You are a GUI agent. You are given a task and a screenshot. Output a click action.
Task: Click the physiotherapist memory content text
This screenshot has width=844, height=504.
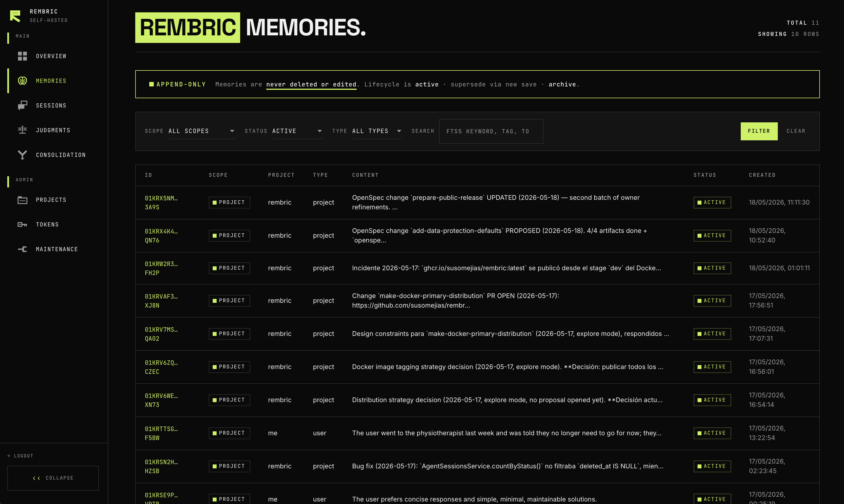(x=506, y=433)
